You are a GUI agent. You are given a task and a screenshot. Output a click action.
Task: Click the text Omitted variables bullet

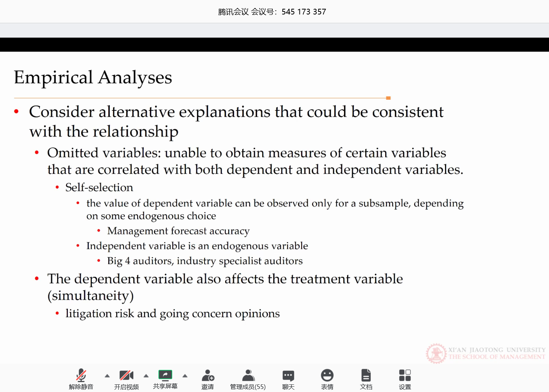tap(255, 161)
